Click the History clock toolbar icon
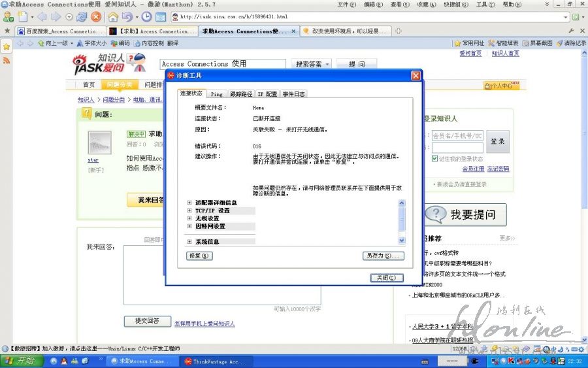588x368 pixels. (146, 16)
